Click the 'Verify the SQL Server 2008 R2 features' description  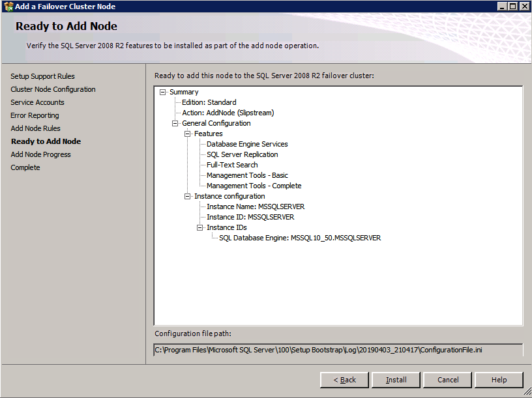tap(173, 46)
